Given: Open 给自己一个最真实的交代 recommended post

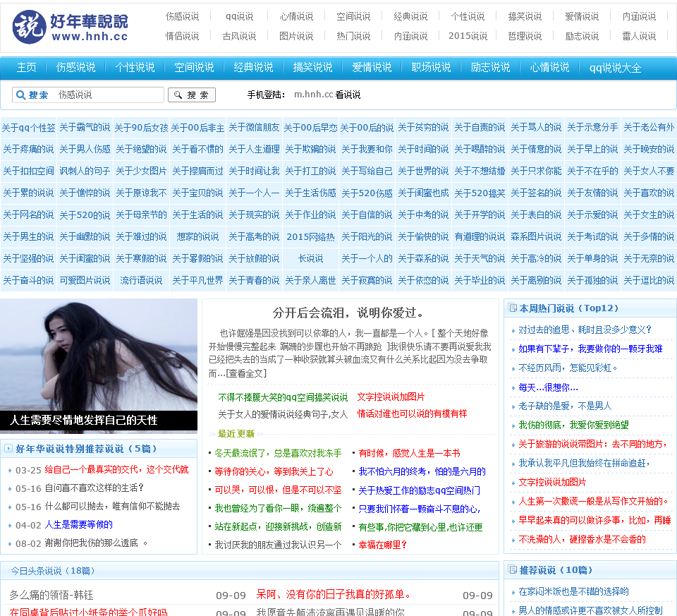Looking at the screenshot, I should pyautogui.click(x=116, y=469).
